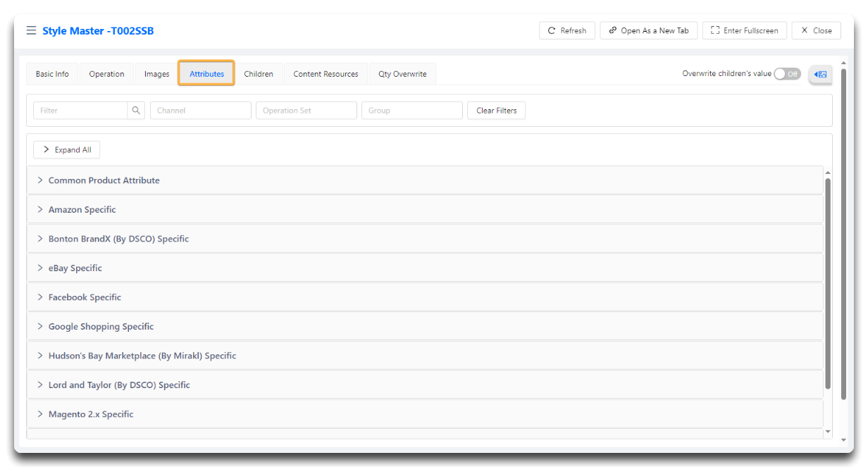Go to the Images tab
This screenshot has height=467, width=868.
(156, 74)
